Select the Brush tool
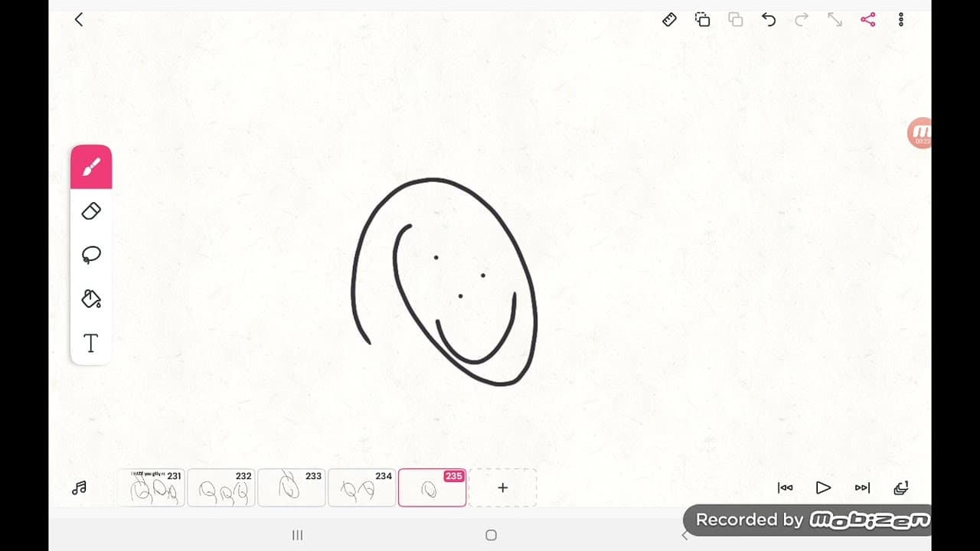980x551 pixels. click(91, 167)
